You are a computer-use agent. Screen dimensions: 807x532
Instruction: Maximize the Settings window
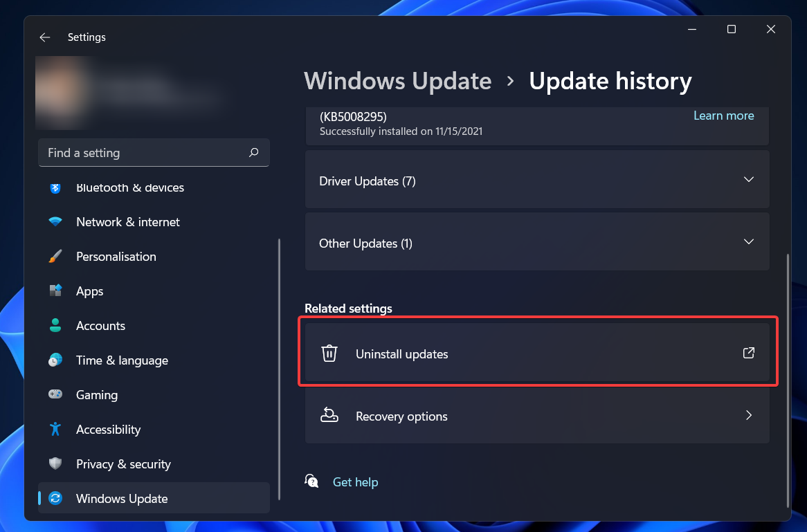pyautogui.click(x=732, y=29)
